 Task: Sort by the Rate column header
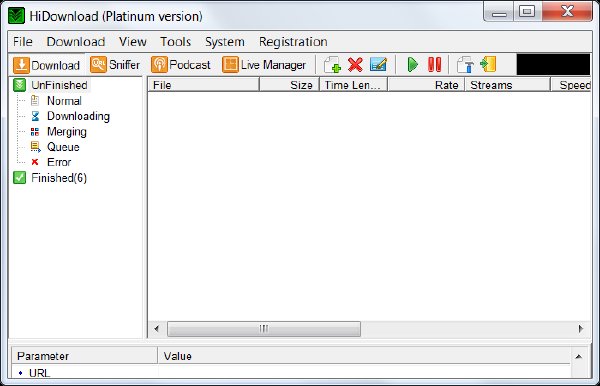pos(426,85)
